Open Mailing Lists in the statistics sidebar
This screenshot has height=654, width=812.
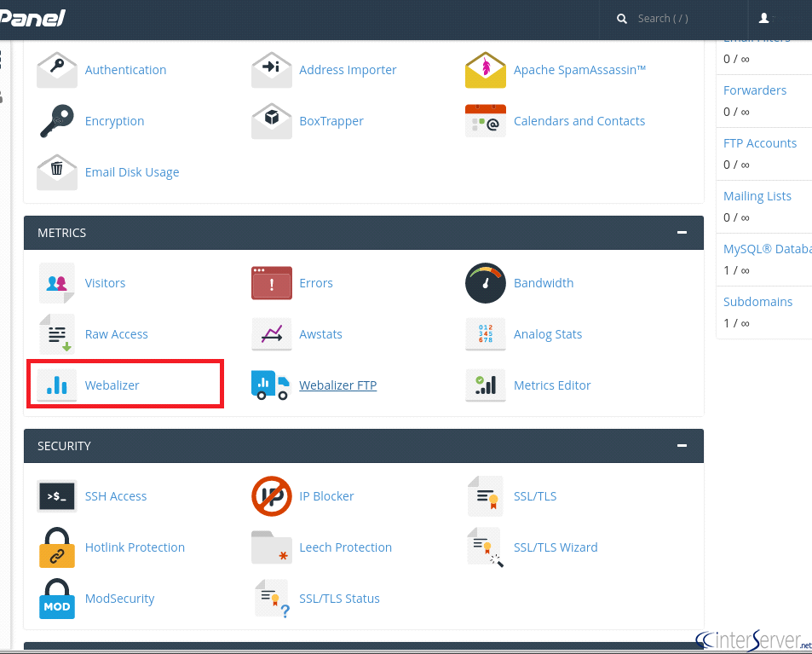[x=757, y=196]
